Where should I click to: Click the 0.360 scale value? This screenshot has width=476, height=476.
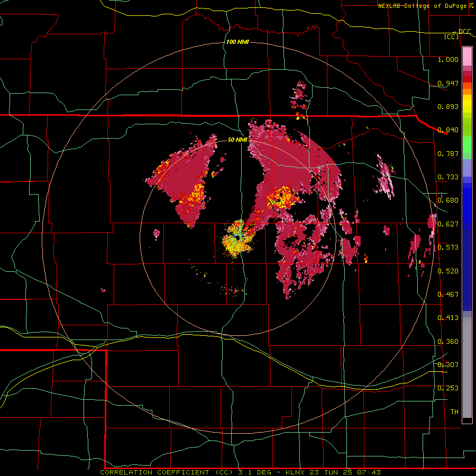(448, 342)
